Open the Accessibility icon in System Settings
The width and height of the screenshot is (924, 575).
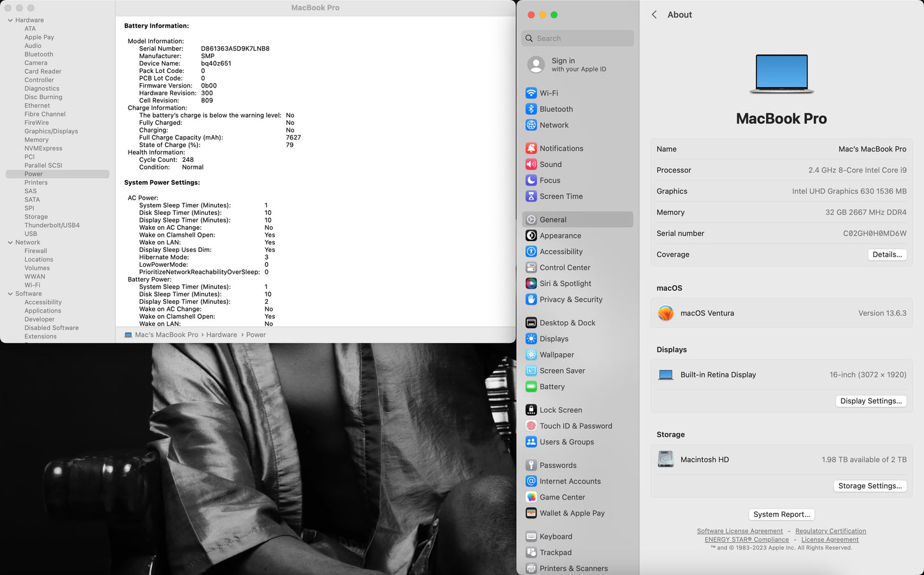(x=531, y=251)
